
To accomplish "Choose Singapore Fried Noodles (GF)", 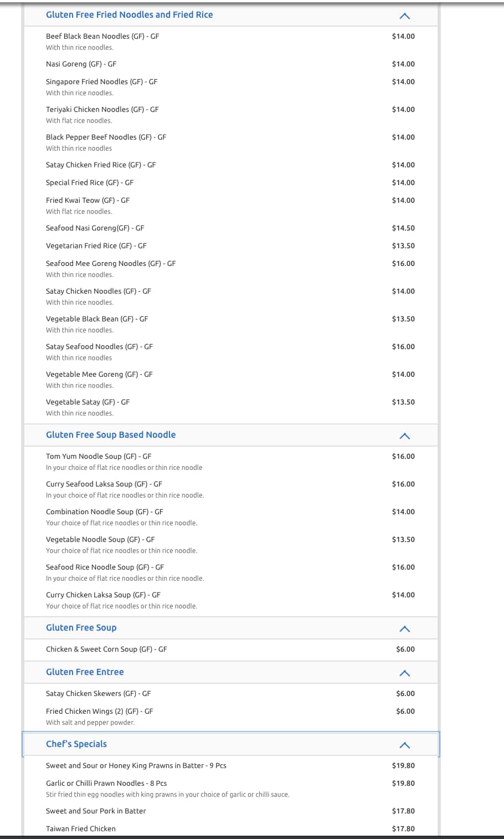I will coord(101,82).
